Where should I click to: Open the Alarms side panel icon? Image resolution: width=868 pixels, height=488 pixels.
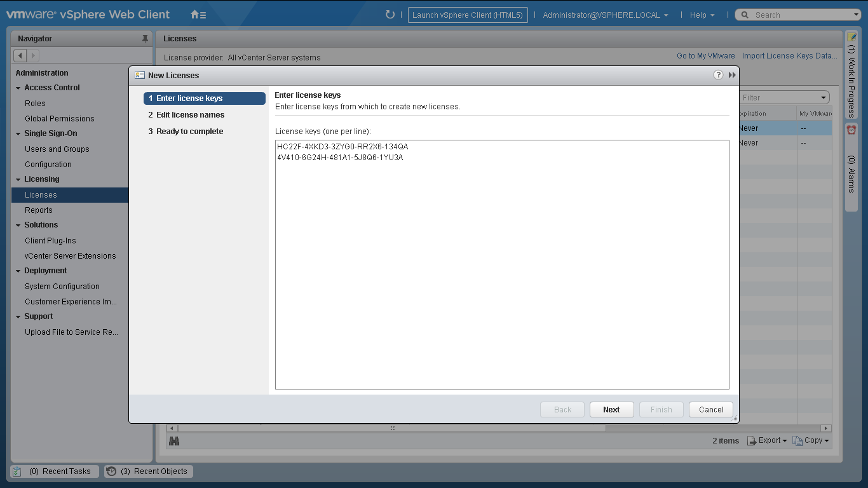pos(851,130)
